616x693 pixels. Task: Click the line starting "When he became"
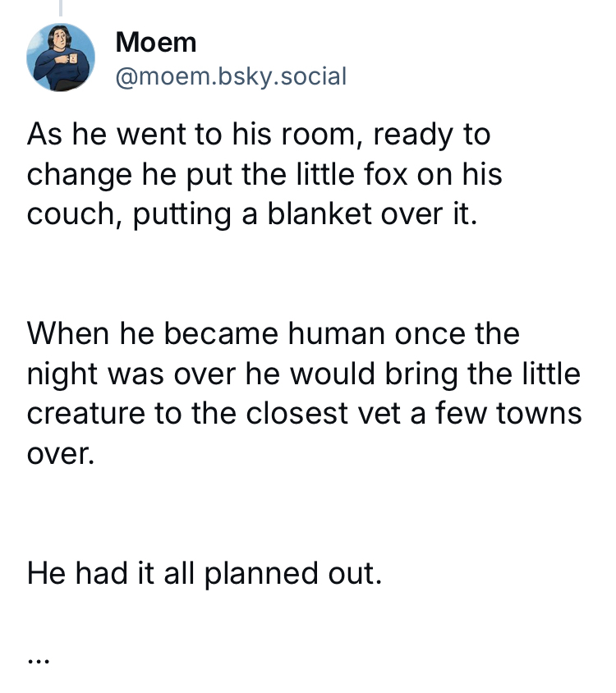pos(273,334)
